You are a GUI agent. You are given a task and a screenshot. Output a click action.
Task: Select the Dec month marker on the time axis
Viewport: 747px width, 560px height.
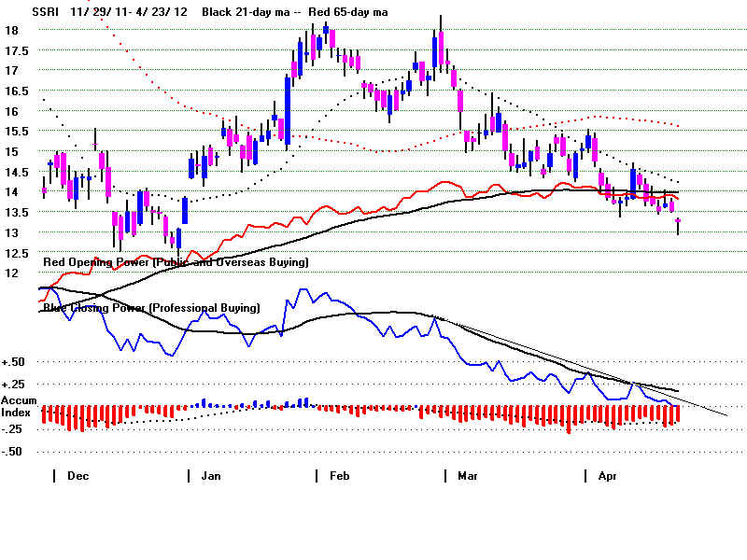pos(78,476)
